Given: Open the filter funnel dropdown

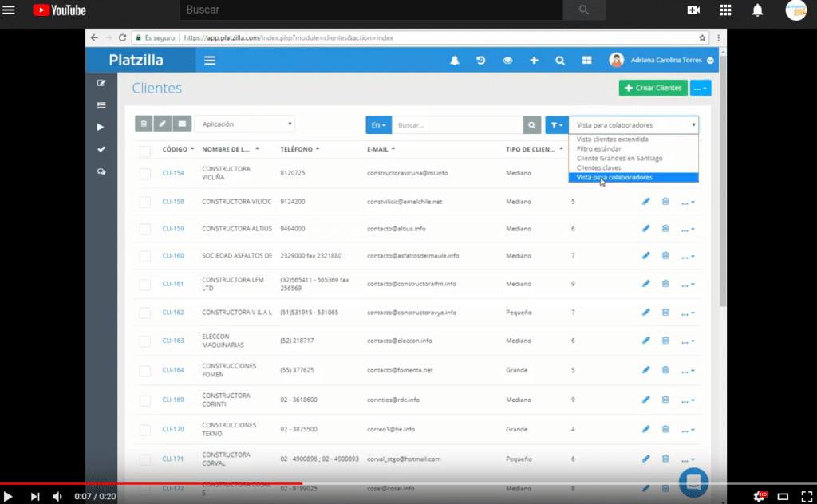Looking at the screenshot, I should [x=556, y=125].
